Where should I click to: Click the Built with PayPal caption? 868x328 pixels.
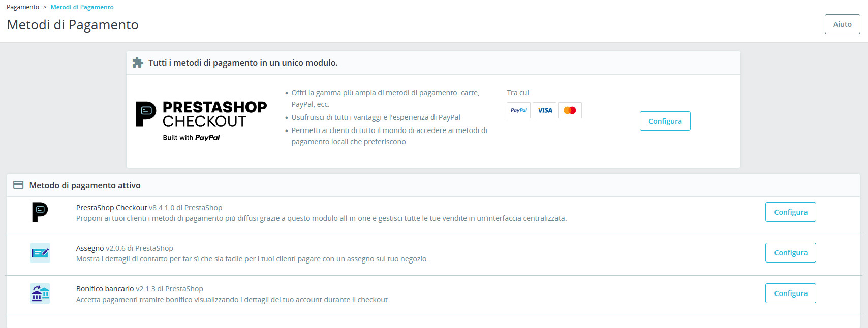191,137
